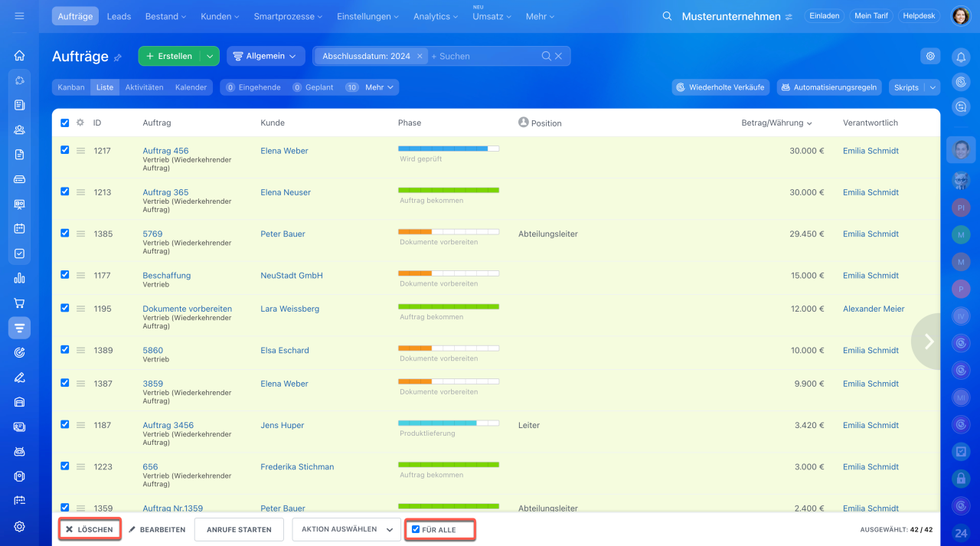
Task: Switch to the Kalender view
Action: [191, 87]
